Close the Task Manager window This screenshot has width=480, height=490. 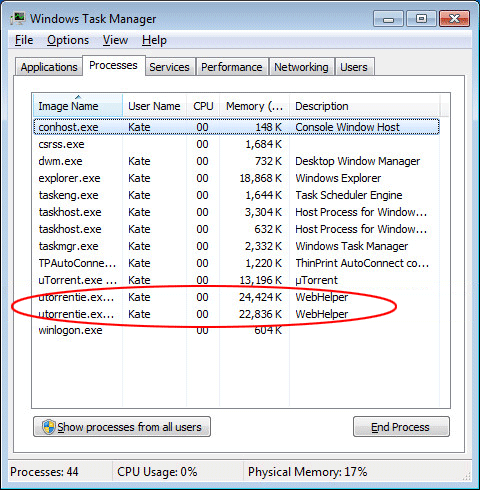[x=455, y=19]
